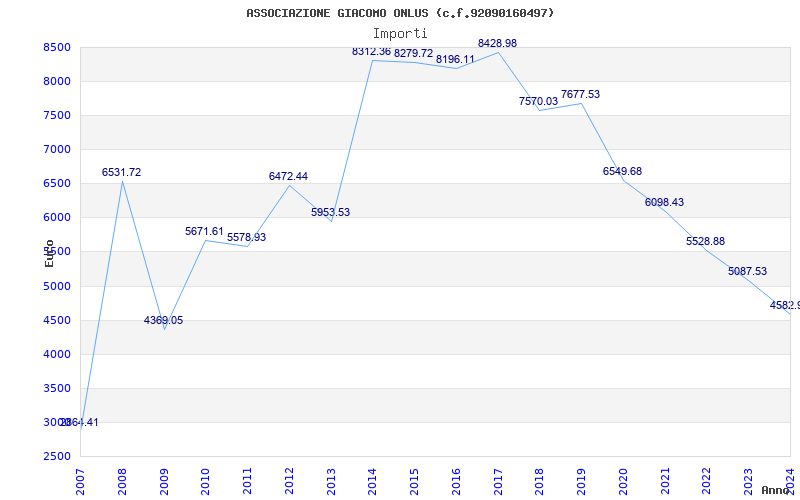Select year 2008 on the x-axis
The height and width of the screenshot is (500, 800).
[122, 482]
